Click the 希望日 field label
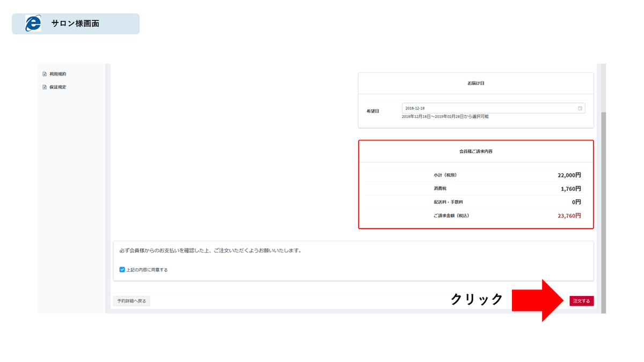The image size is (644, 362). [372, 111]
